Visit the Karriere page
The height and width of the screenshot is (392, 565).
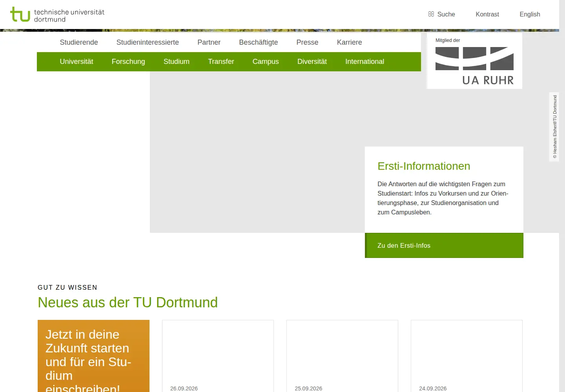(349, 42)
